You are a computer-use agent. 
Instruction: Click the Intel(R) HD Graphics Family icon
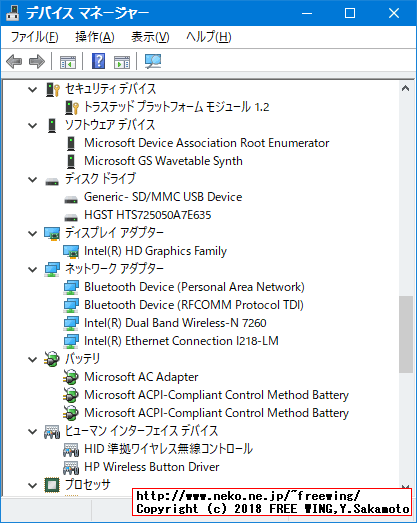[x=71, y=251]
